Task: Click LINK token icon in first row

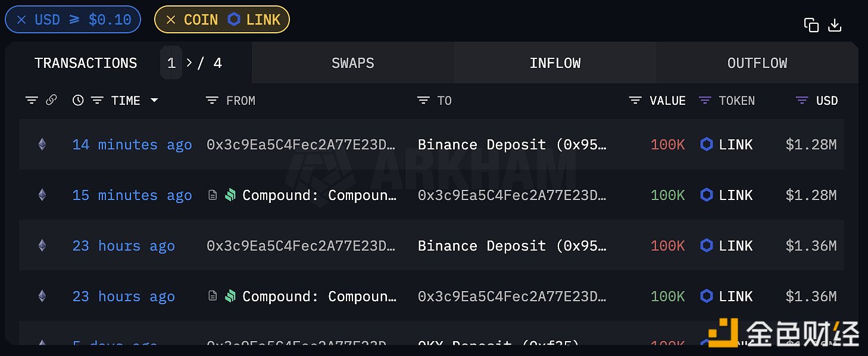Action: click(x=707, y=145)
